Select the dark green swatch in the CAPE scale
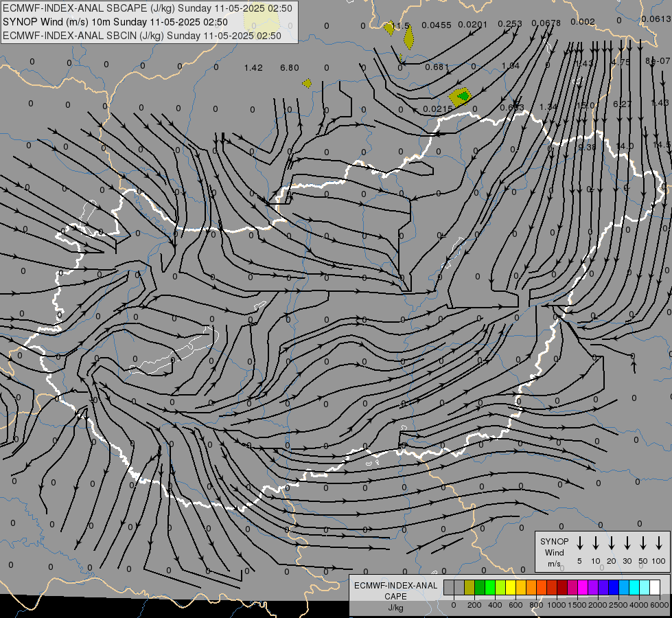Image resolution: width=672 pixels, height=618 pixels. point(480,587)
